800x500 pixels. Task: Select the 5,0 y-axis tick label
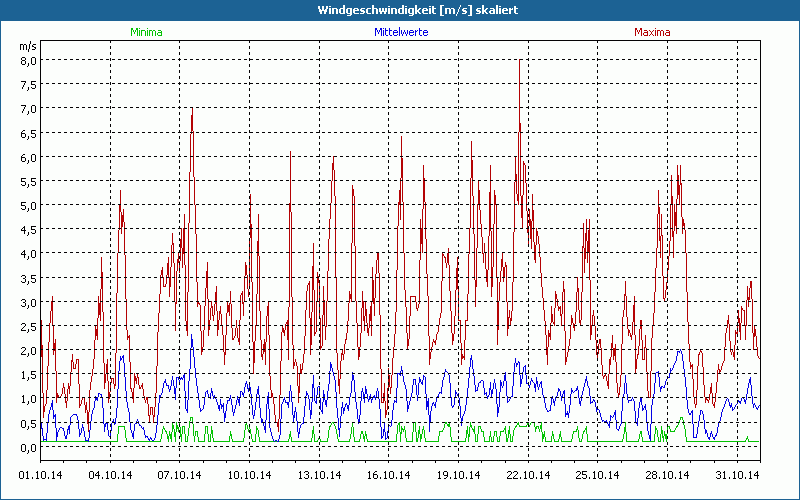(x=29, y=205)
